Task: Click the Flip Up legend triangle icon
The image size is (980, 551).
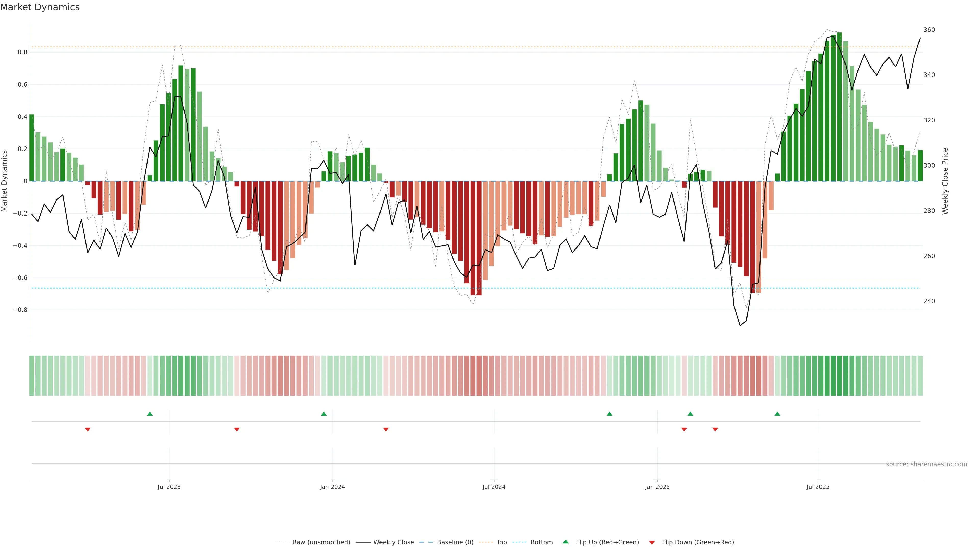Action: point(566,542)
